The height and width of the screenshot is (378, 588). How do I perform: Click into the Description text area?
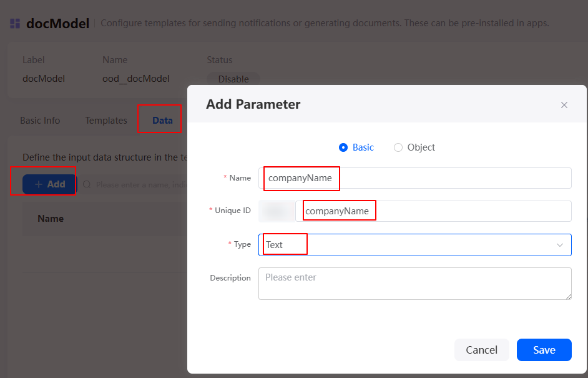414,284
